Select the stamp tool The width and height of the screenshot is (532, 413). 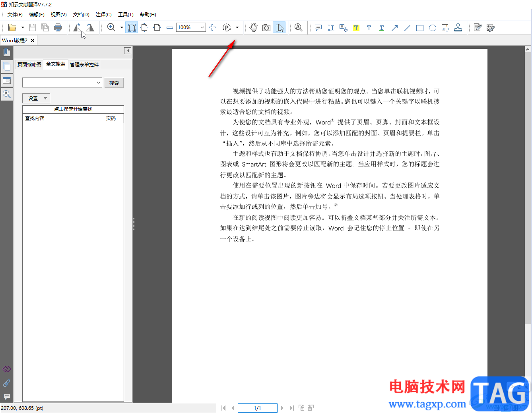pyautogui.click(x=458, y=27)
